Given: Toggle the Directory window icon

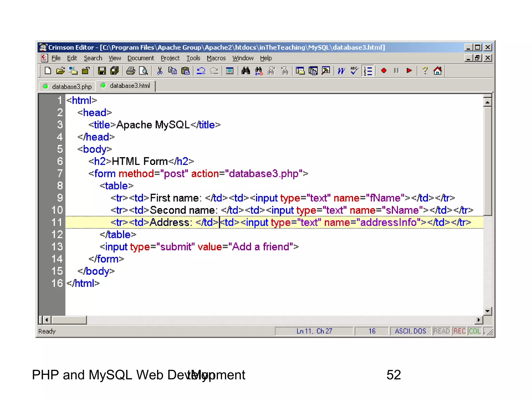Looking at the screenshot, I should pyautogui.click(x=300, y=71).
